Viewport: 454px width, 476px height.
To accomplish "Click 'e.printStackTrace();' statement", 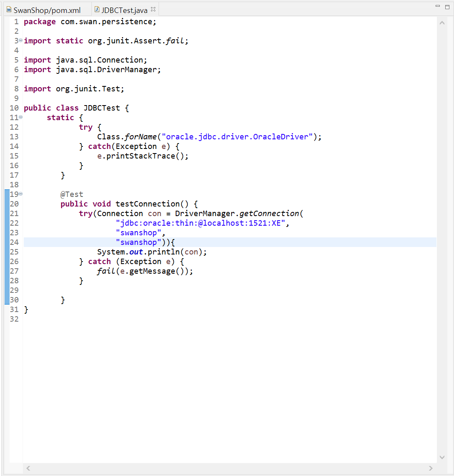I will [143, 156].
